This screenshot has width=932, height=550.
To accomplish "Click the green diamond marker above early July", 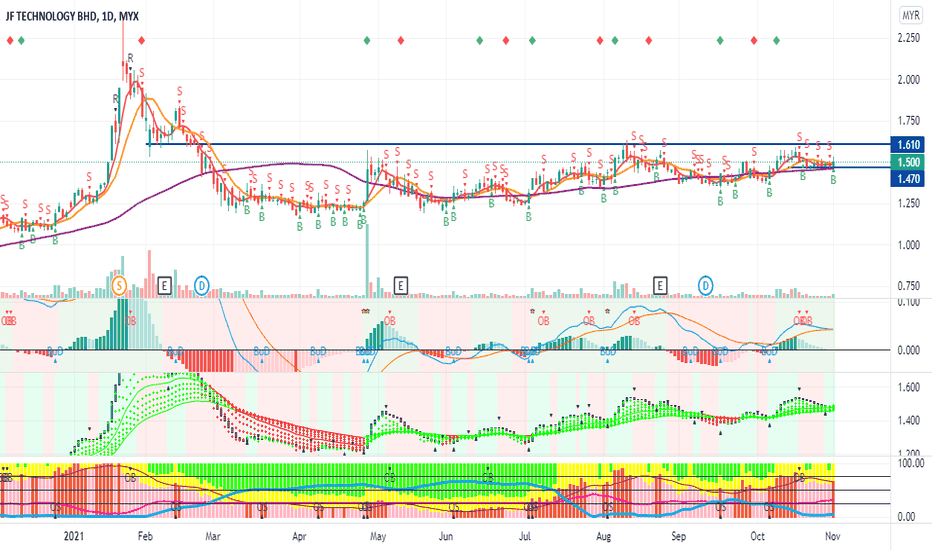I will (532, 40).
